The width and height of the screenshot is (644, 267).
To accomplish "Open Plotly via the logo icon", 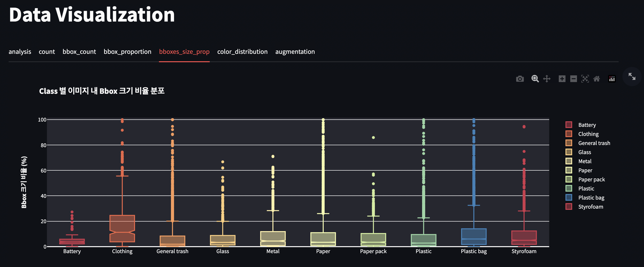I will coord(612,79).
